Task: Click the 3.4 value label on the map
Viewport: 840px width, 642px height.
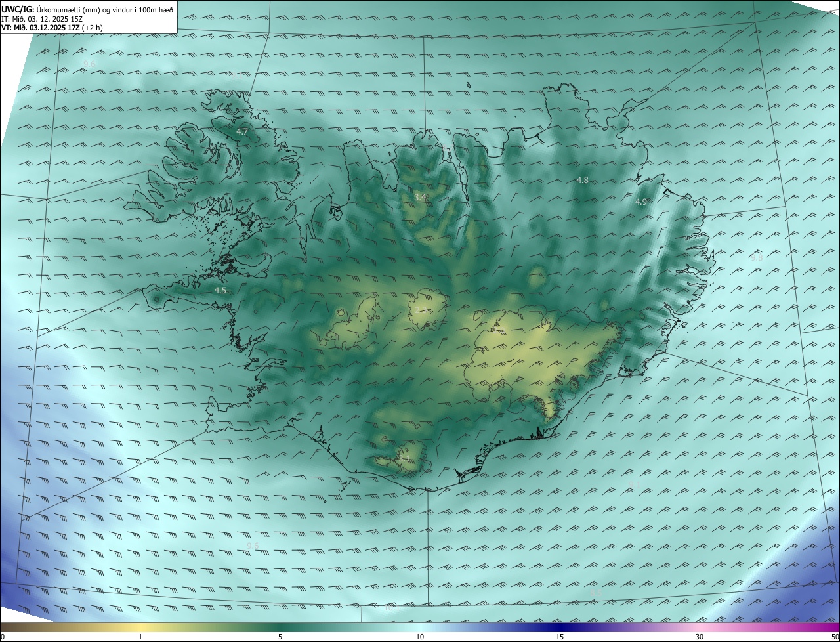Action: [420, 198]
